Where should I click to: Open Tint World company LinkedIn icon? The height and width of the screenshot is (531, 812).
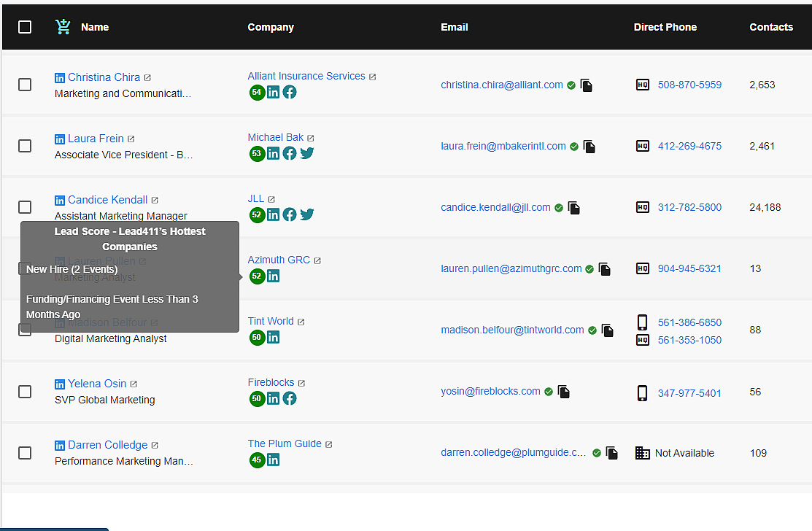coord(274,338)
